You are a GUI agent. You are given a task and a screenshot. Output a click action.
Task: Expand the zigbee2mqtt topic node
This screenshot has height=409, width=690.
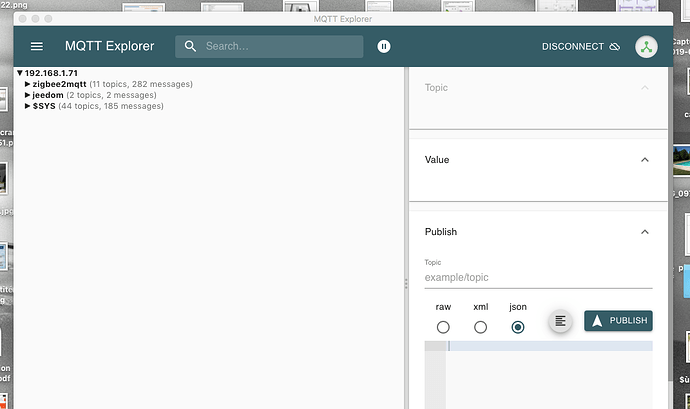point(27,84)
